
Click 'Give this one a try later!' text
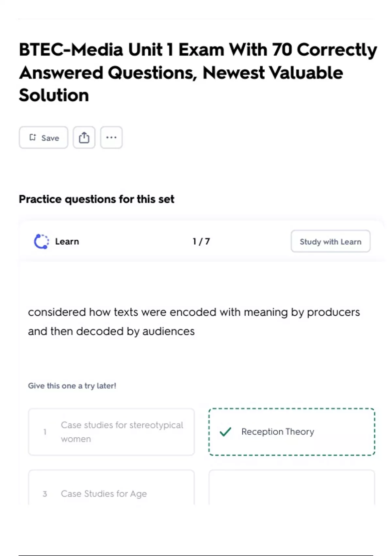click(x=72, y=386)
